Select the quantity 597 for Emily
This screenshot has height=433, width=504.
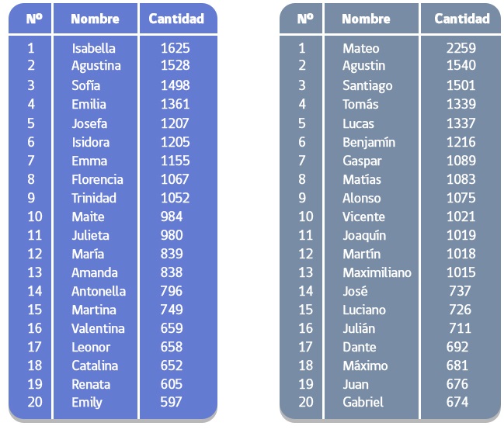(x=171, y=402)
